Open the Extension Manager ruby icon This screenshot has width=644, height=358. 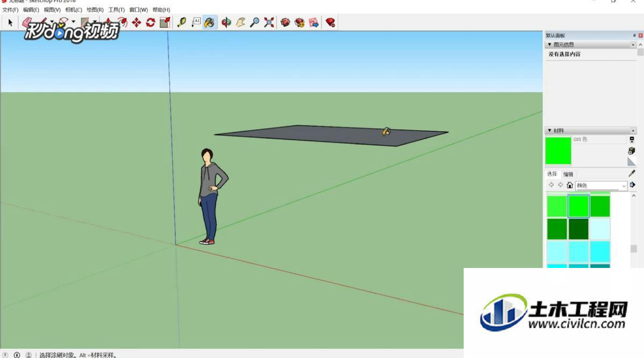coord(331,23)
